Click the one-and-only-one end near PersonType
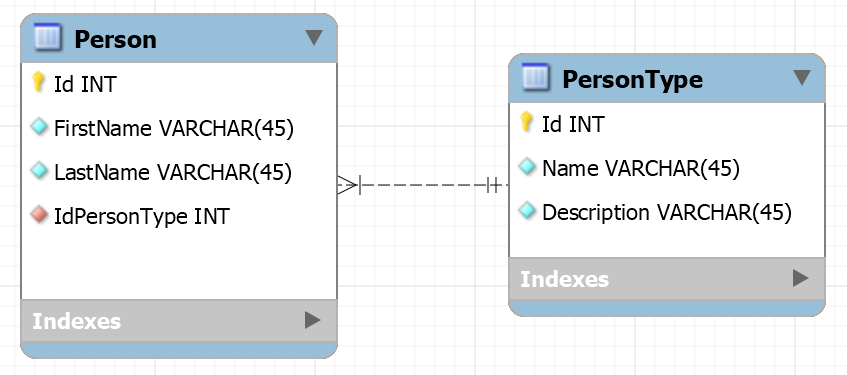This screenshot has height=375, width=847. 493,185
